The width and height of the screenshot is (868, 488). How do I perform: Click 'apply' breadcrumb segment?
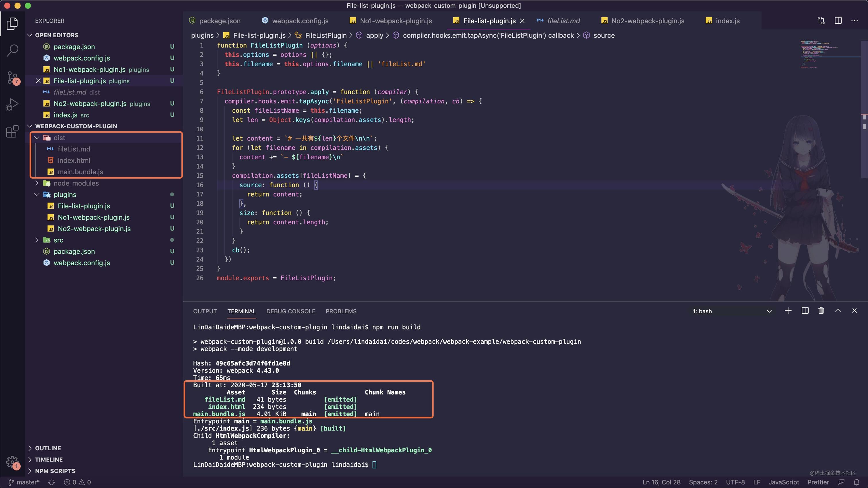tap(374, 35)
